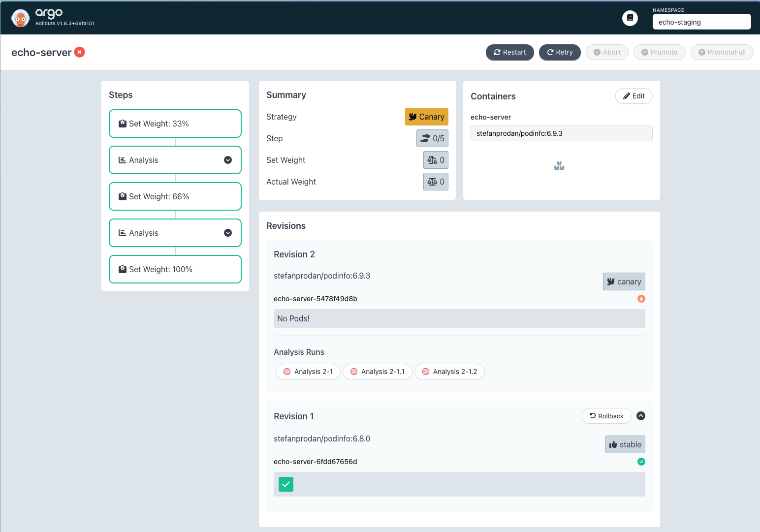Click the green healthy check icon for Revision 1
This screenshot has width=760, height=532.
point(641,462)
